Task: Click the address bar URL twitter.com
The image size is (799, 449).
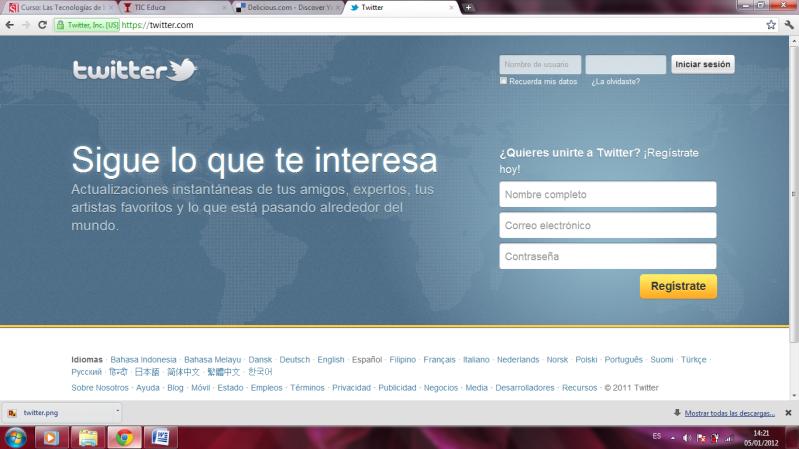Action: (x=157, y=25)
